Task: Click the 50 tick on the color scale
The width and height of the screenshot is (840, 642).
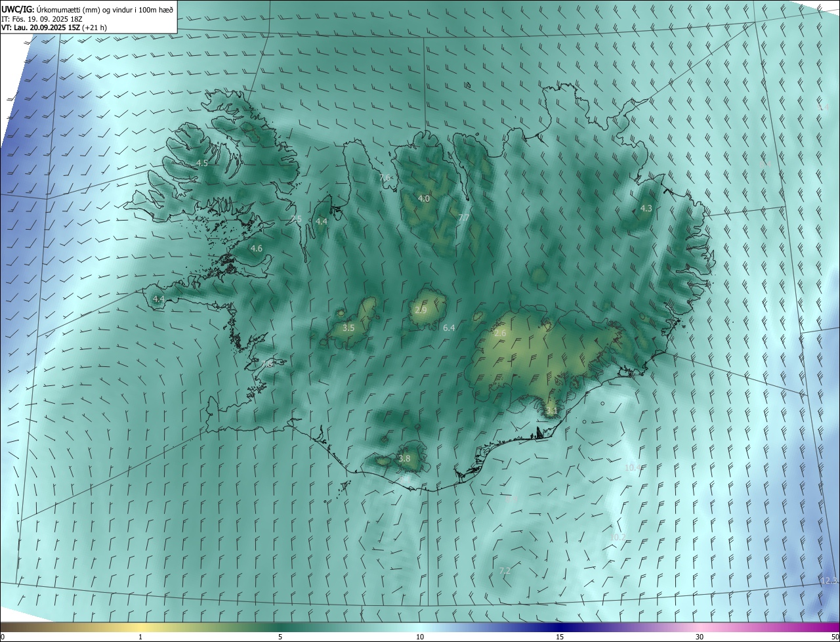Action: pyautogui.click(x=835, y=637)
